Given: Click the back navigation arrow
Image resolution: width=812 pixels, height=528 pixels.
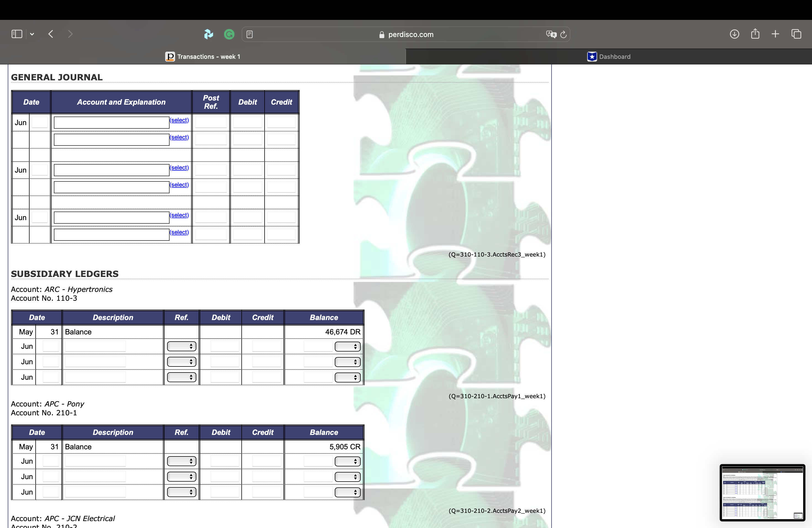Looking at the screenshot, I should click(x=51, y=34).
